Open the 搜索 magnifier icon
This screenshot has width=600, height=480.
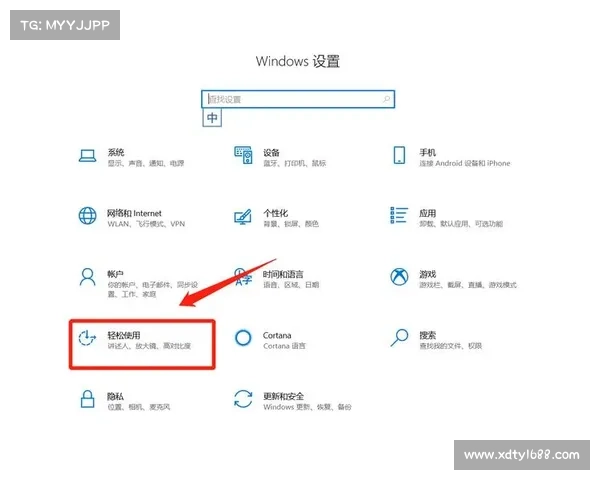pyautogui.click(x=399, y=338)
